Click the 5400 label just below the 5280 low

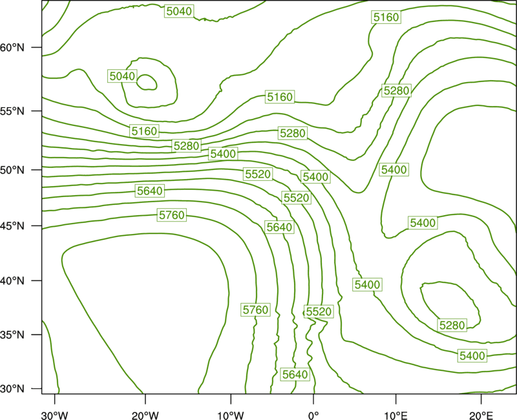(472, 356)
